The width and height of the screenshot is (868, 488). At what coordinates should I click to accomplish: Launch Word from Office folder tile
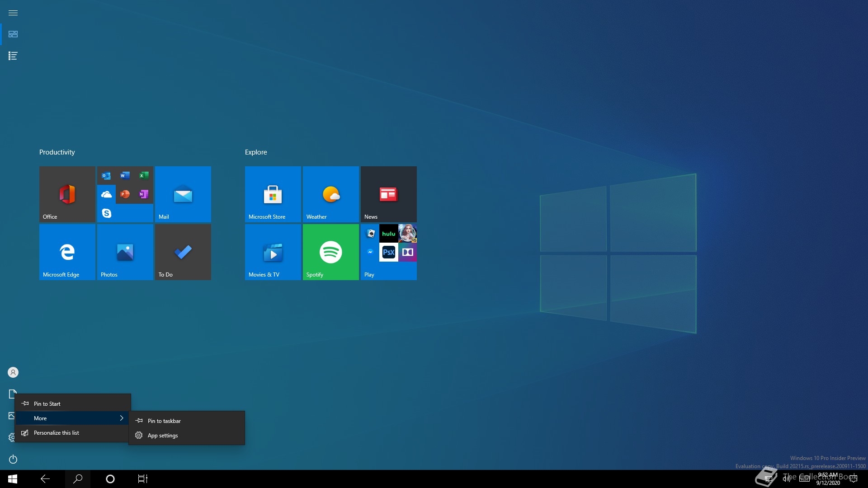coord(125,176)
